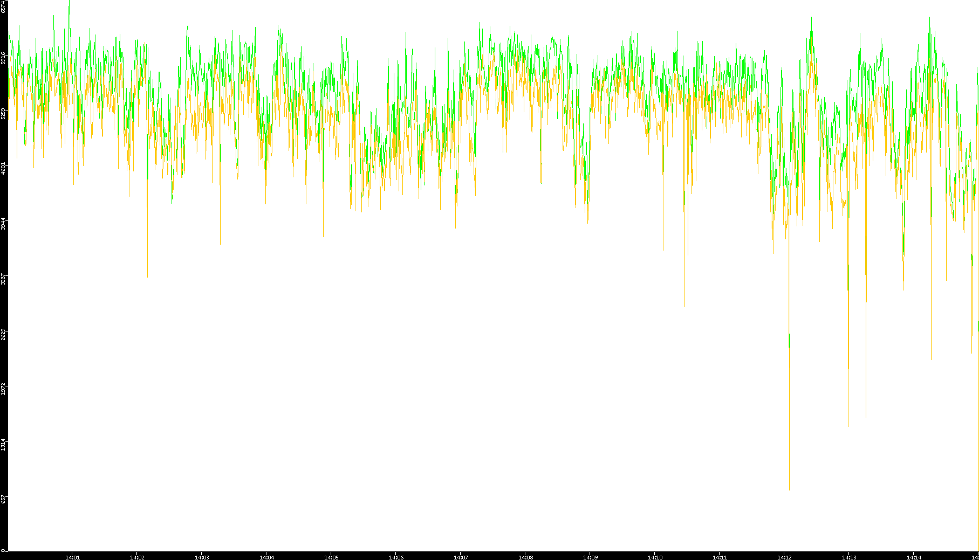979x560 pixels.
Task: Click the 14:03 time axis label
Action: [x=202, y=557]
